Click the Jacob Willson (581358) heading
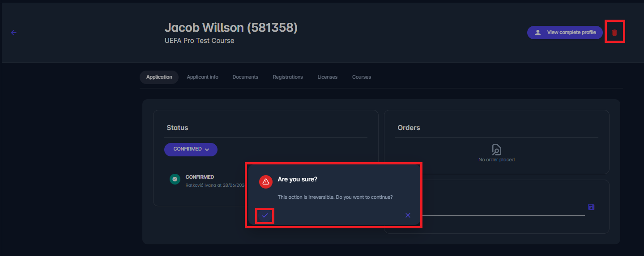This screenshot has width=644, height=256. [x=231, y=28]
